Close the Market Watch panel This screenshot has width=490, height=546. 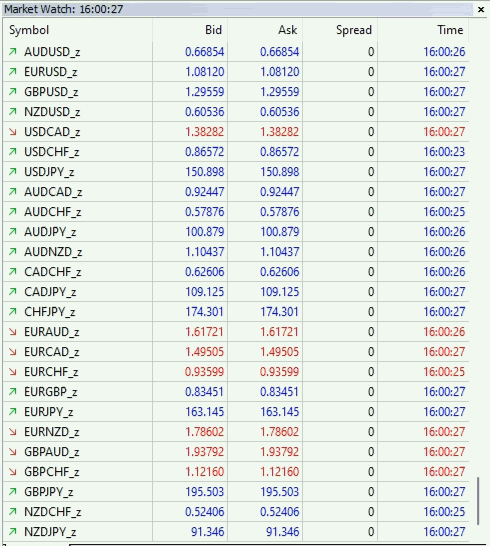pos(481,9)
